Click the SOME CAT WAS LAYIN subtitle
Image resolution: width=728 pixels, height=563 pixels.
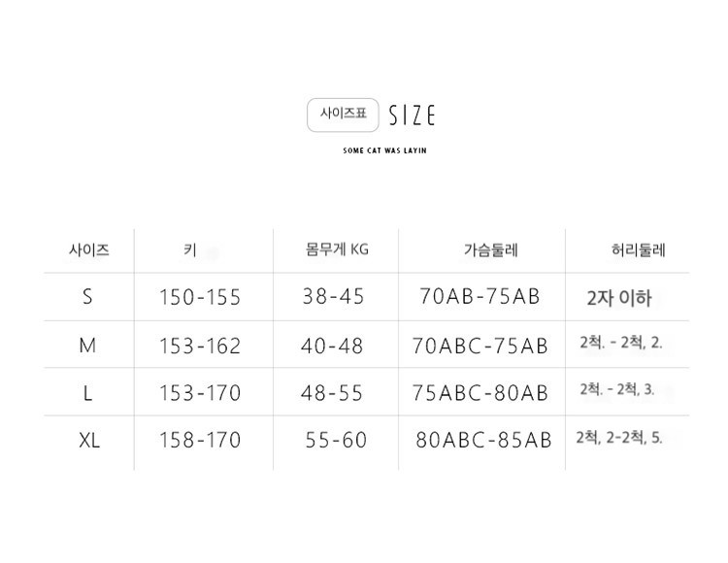(x=384, y=150)
